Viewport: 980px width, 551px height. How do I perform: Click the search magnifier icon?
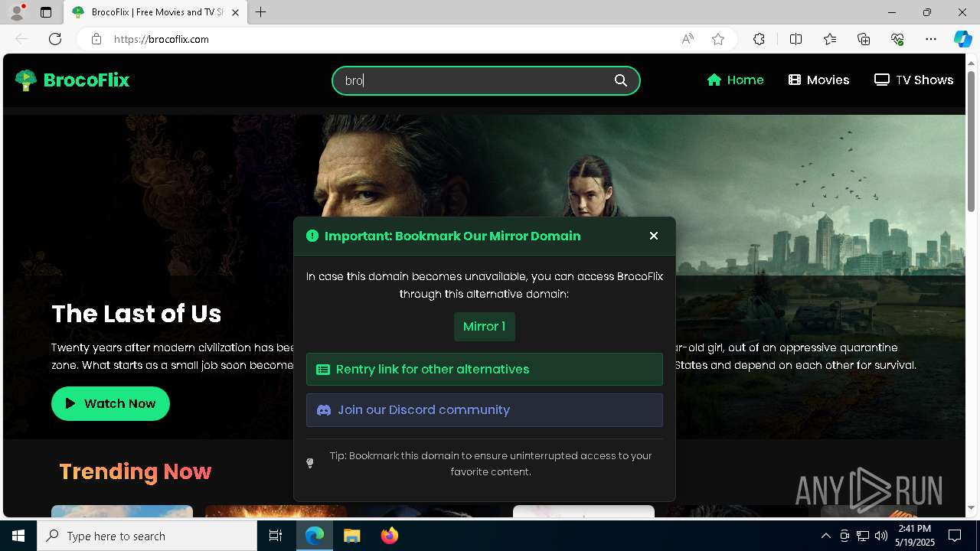[621, 80]
